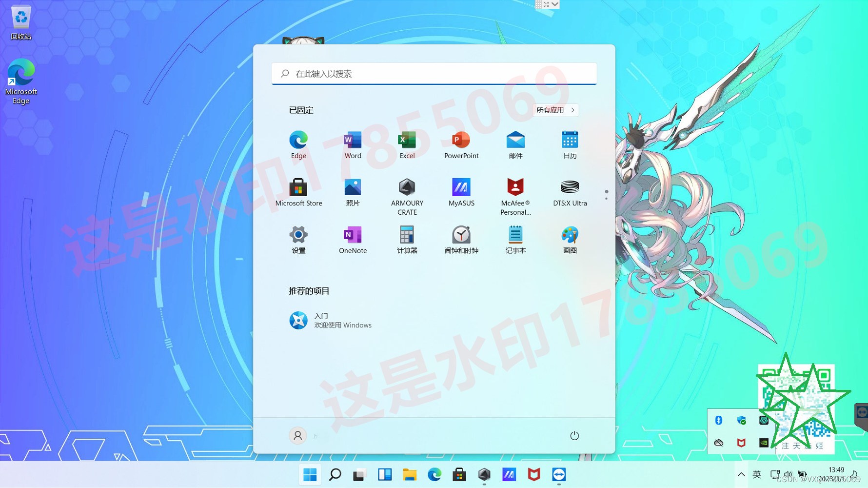Click the 所有应用 all apps button
The width and height of the screenshot is (868, 488).
[x=555, y=110]
